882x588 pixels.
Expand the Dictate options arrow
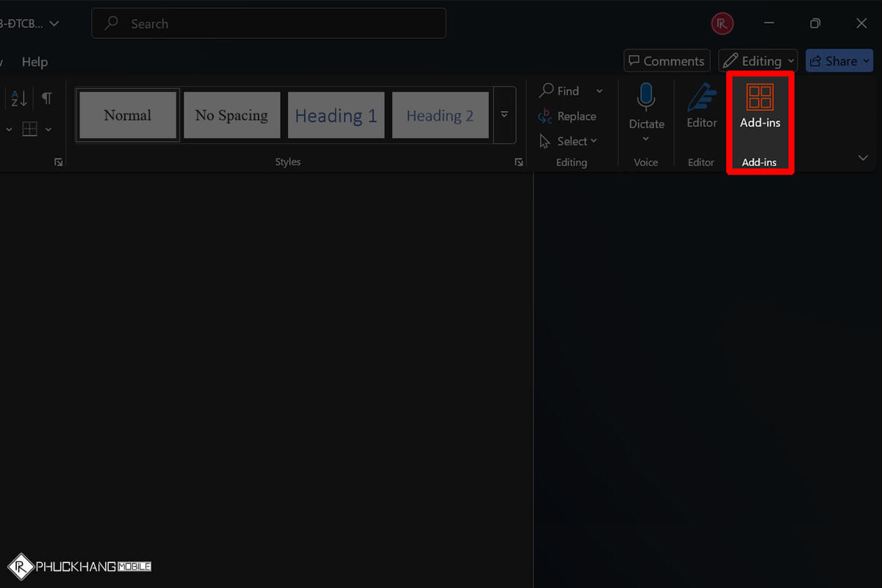(646, 139)
